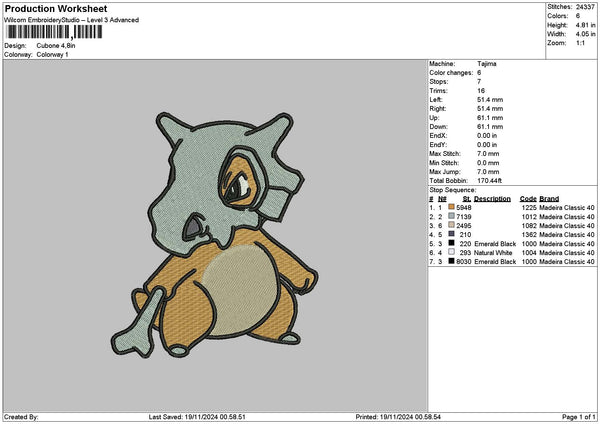
Task: Click the Total Bobbin value 170.44ft
Action: coord(492,180)
